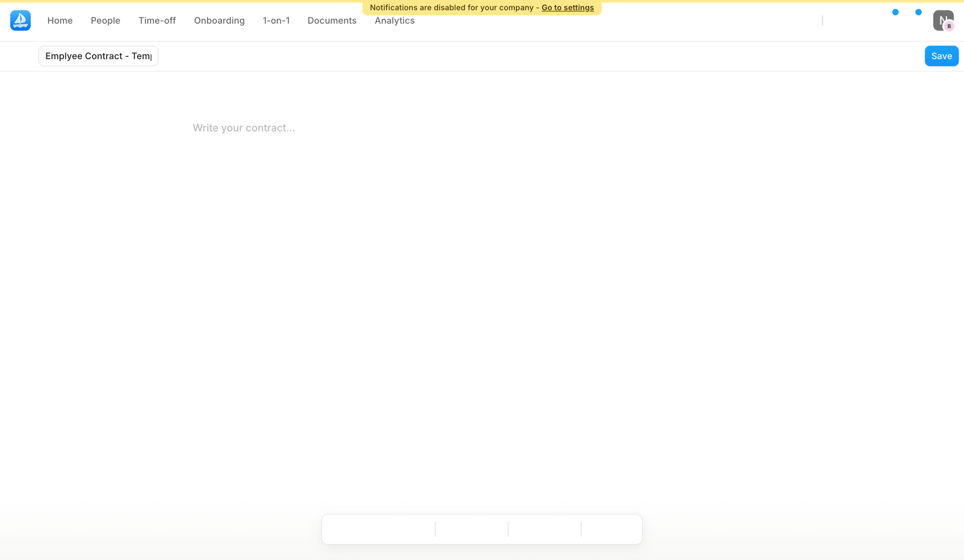The width and height of the screenshot is (964, 560).
Task: Switch to the Time-off tab
Action: click(x=157, y=20)
